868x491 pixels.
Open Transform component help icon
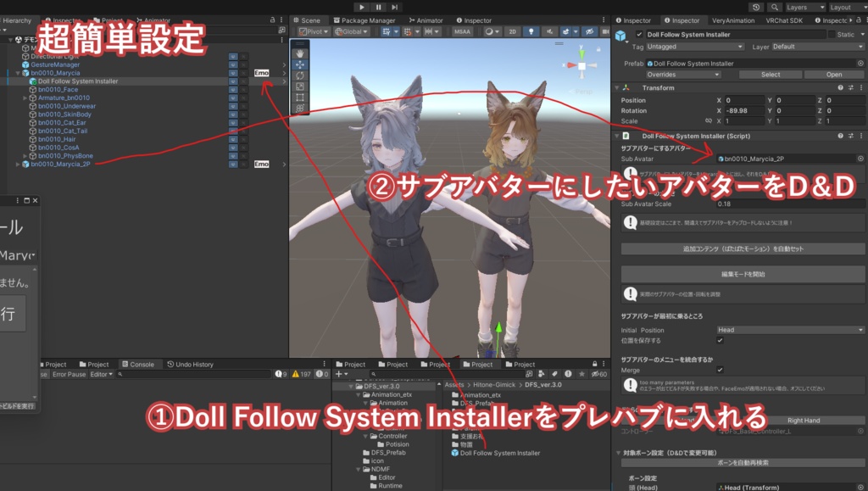840,87
